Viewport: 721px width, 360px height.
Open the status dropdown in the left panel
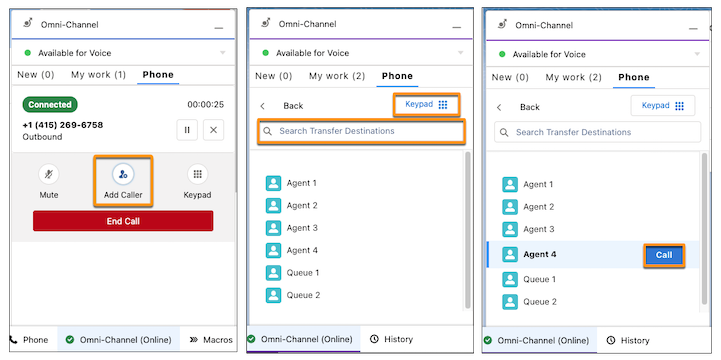click(223, 53)
